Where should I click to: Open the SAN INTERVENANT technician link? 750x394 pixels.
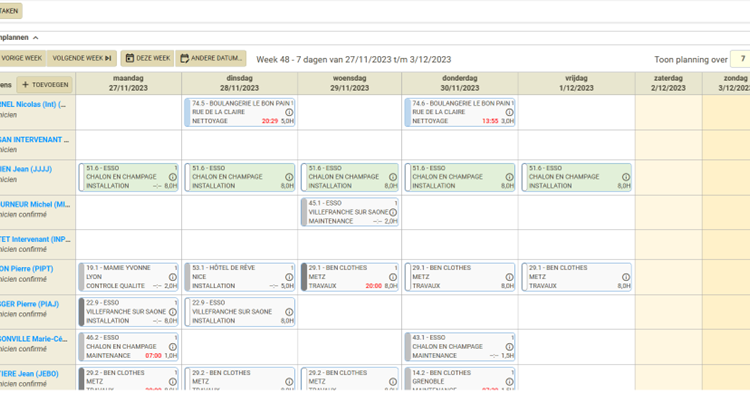pos(34,140)
